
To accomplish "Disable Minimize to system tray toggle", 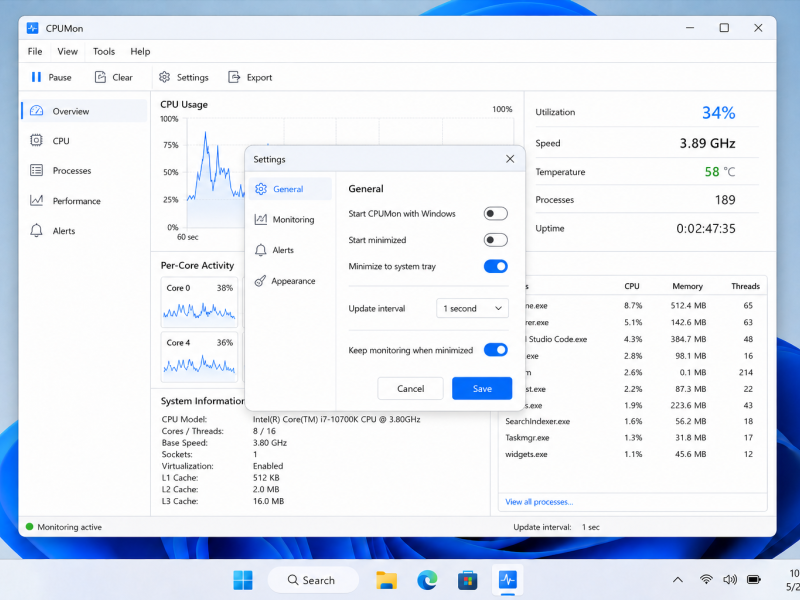I will coord(495,266).
